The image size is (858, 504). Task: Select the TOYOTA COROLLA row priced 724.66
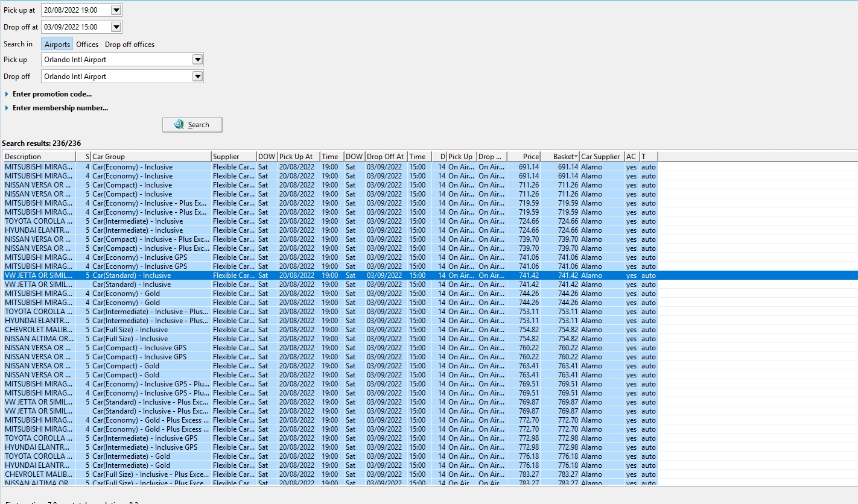[330, 221]
